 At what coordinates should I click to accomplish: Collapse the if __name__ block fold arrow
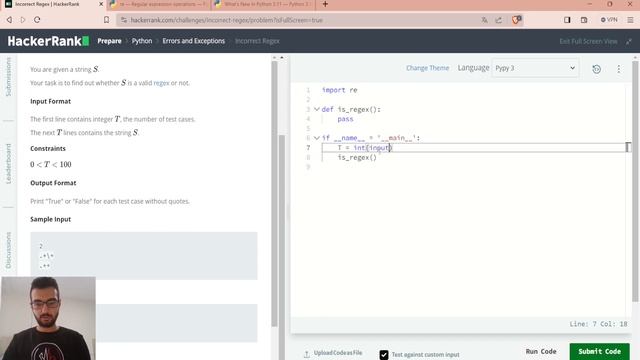click(317, 138)
